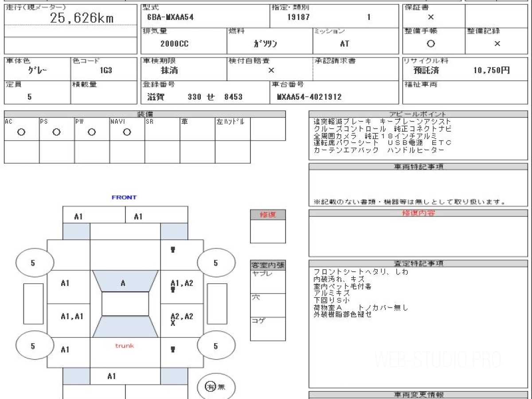Viewport: 532px width, 399px height.
Task: Click the ○ mark under 整備手帳
Action: point(431,43)
